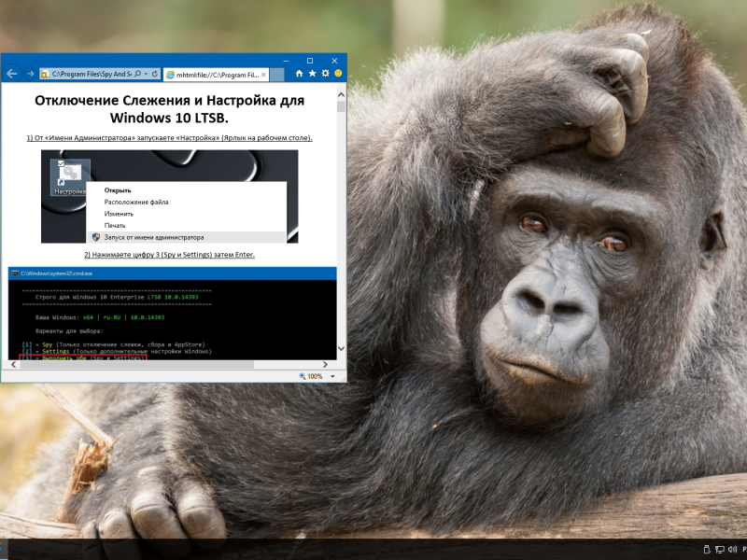The image size is (747, 560).
Task: Click the Safely Remove Hardware tray icon
Action: [707, 550]
